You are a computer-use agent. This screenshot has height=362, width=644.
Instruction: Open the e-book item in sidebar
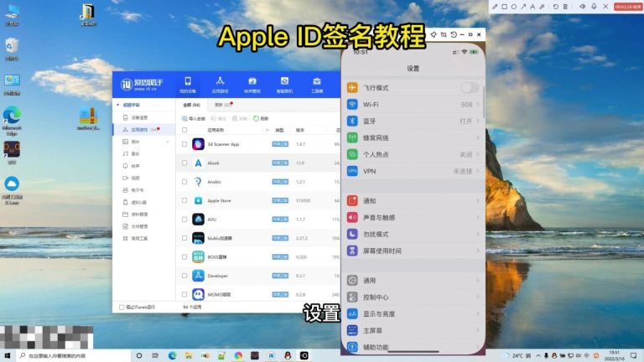133,190
